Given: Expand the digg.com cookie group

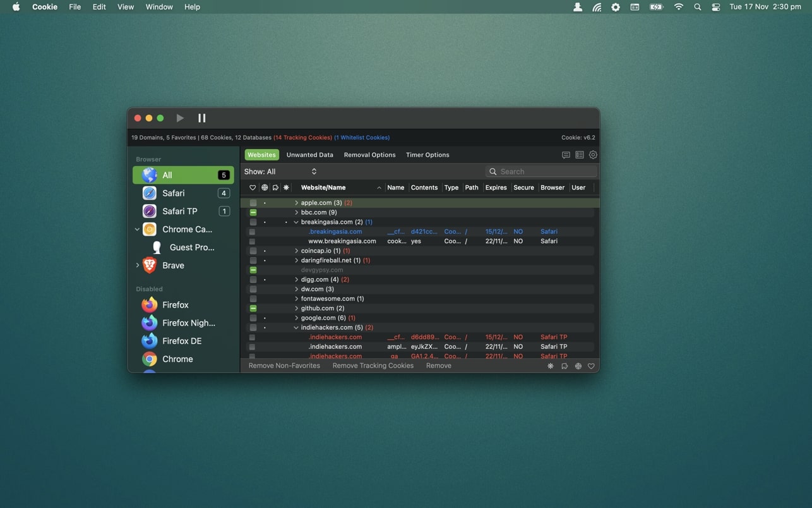Looking at the screenshot, I should click(296, 279).
